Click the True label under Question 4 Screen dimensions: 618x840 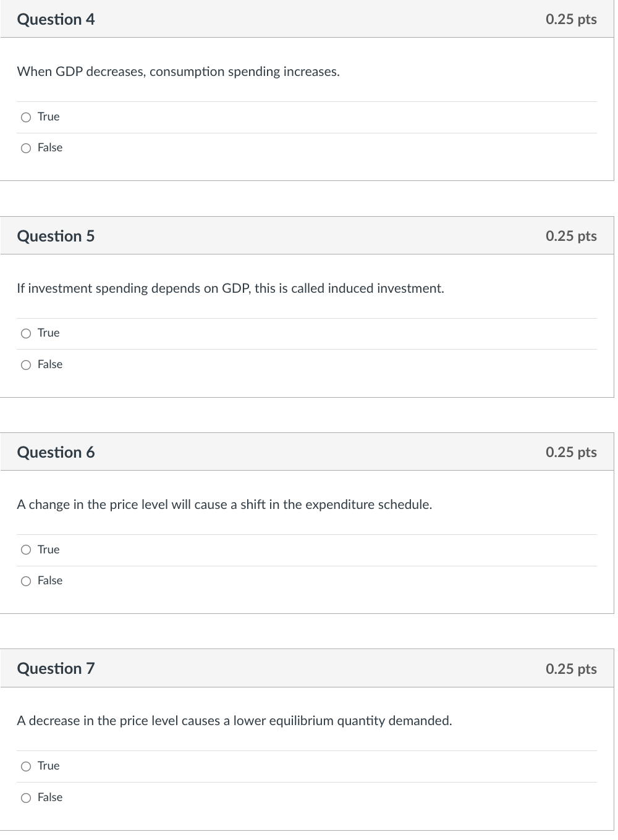click(48, 117)
